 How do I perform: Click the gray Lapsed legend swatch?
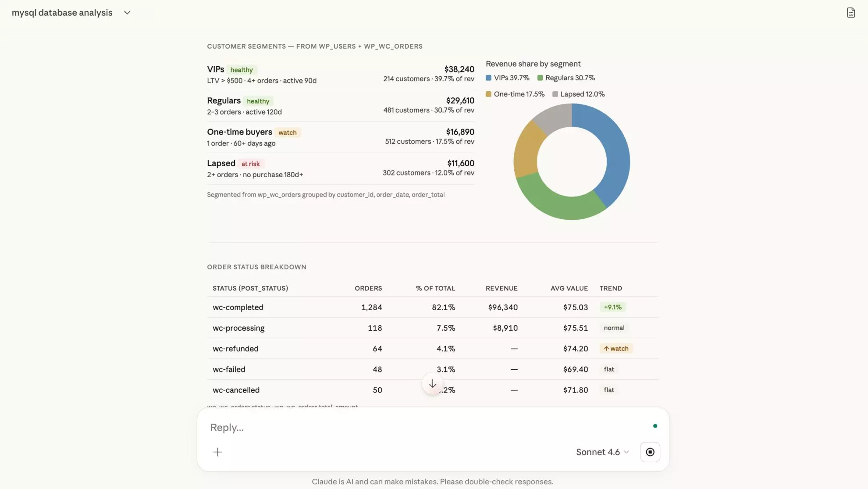pos(555,94)
